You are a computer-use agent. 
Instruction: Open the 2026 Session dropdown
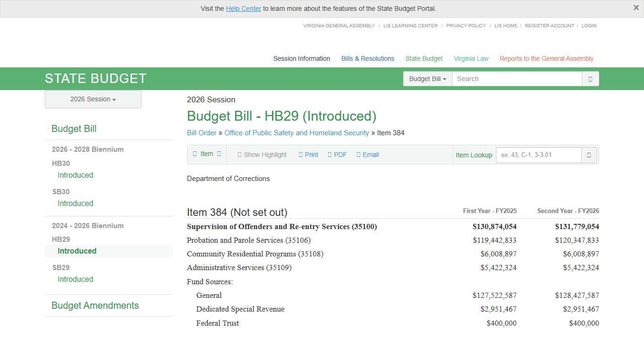(x=92, y=99)
